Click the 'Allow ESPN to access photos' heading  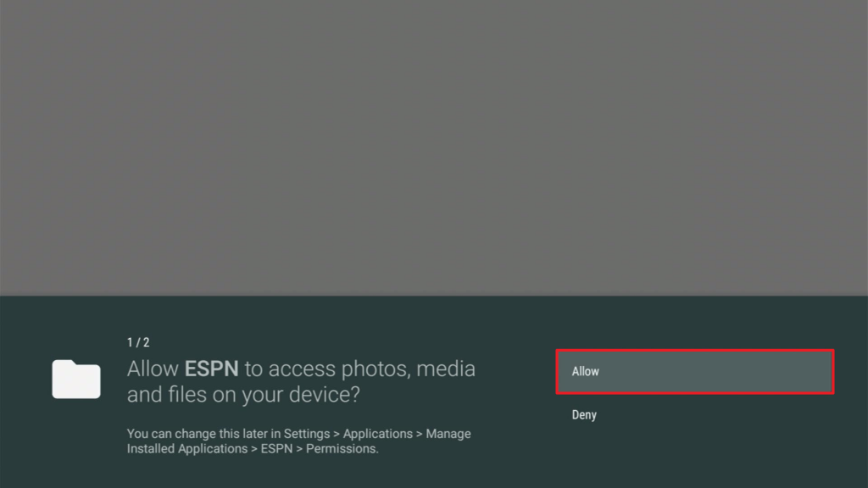pyautogui.click(x=301, y=381)
